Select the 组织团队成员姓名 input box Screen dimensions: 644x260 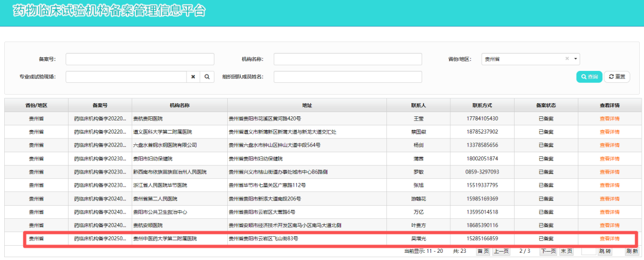(348, 77)
